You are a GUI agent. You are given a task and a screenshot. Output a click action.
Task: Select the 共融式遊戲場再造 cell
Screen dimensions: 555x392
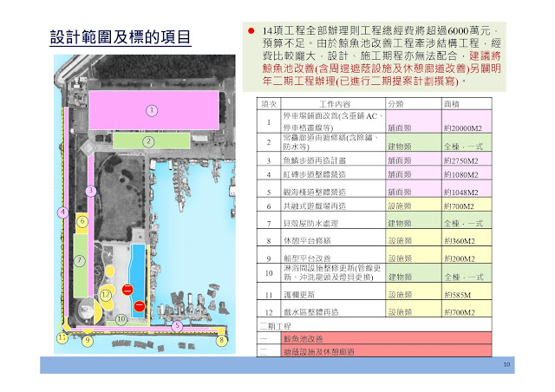pyautogui.click(x=333, y=205)
